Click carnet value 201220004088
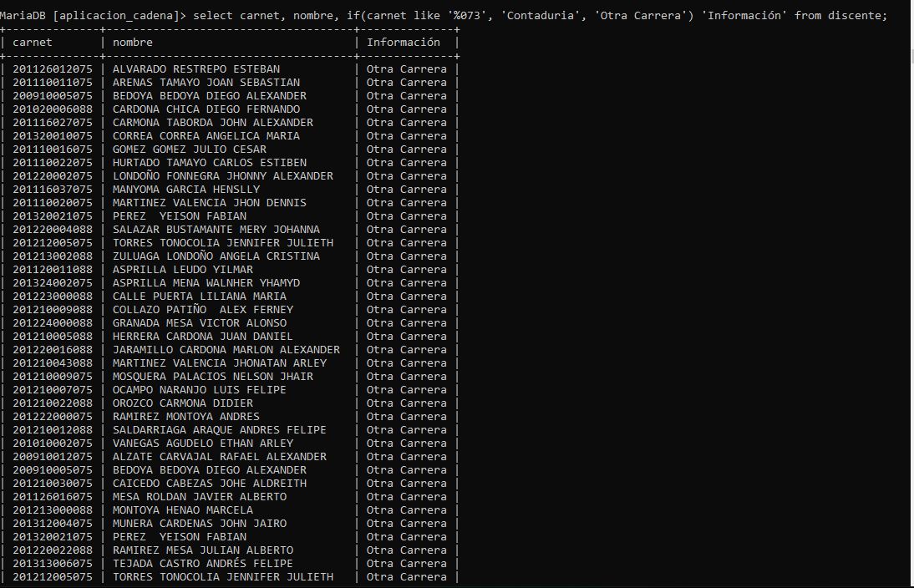Screen dimensions: 914x588 (53, 230)
